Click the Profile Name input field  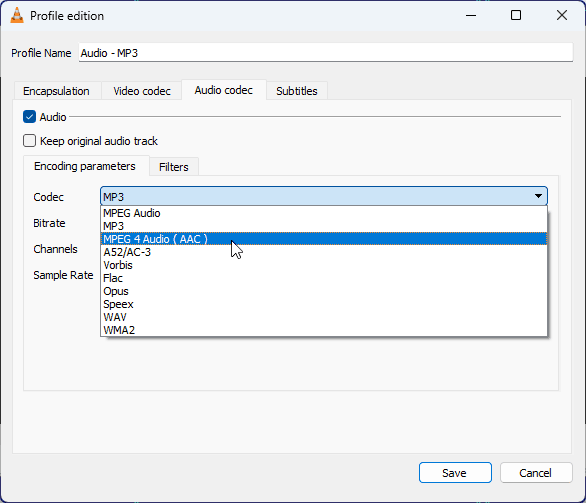[326, 53]
